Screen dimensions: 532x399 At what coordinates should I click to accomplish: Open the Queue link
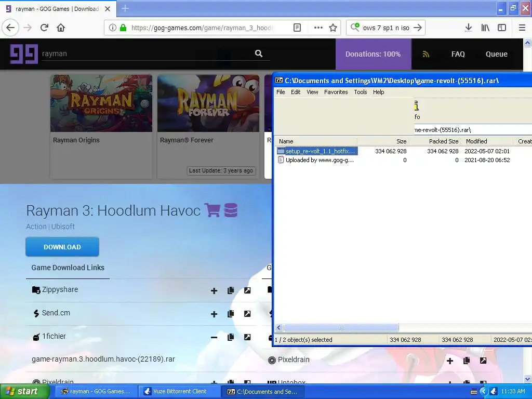click(x=496, y=54)
